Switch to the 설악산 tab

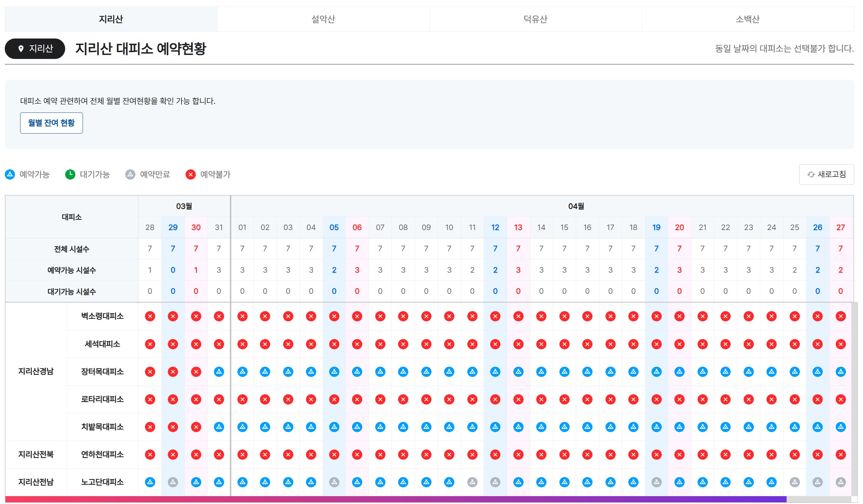coord(323,19)
